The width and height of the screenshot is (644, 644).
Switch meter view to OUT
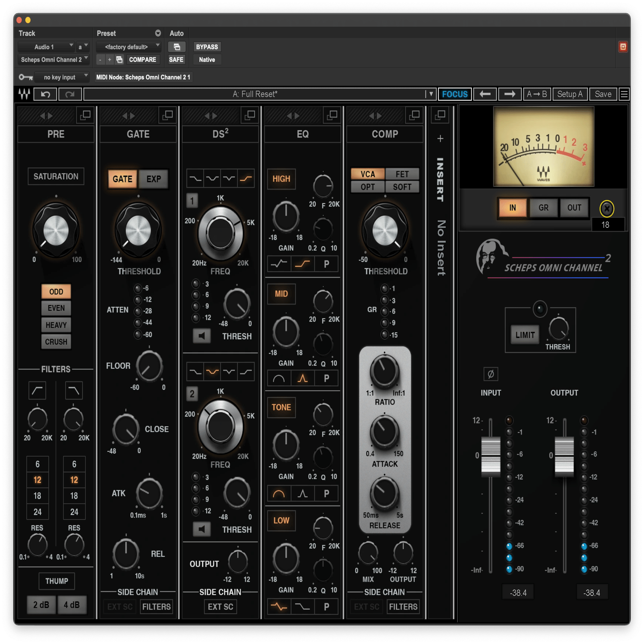click(x=574, y=208)
